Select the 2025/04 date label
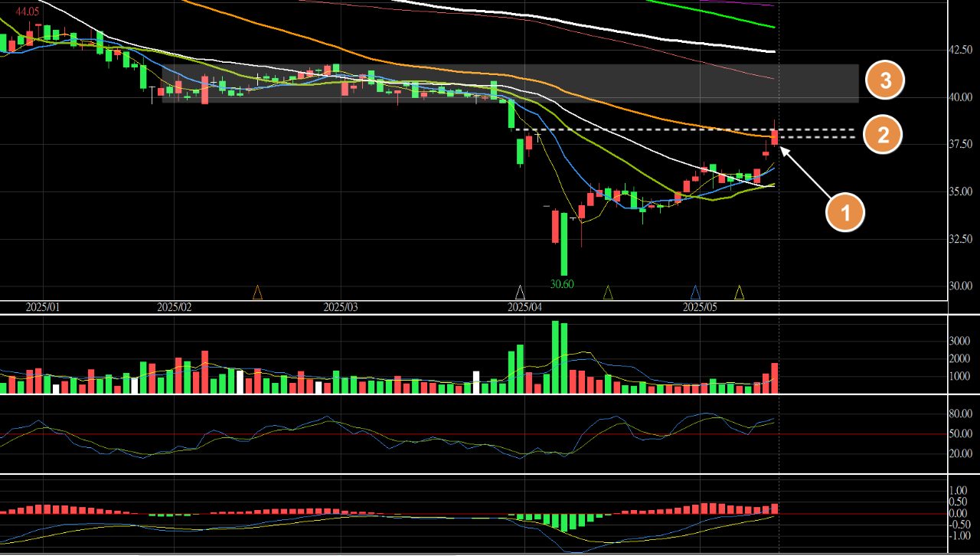The image size is (980, 556). coord(525,307)
